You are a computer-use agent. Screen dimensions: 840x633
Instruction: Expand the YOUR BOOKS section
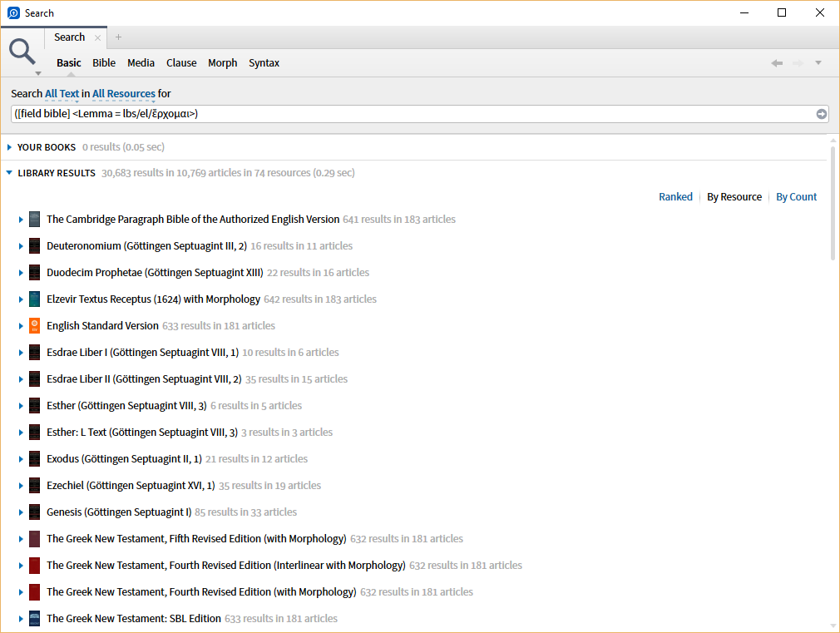pyautogui.click(x=9, y=147)
